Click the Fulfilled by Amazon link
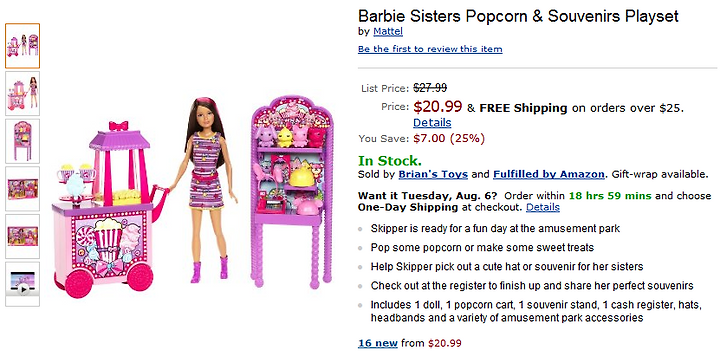The width and height of the screenshot is (720, 363). click(549, 174)
